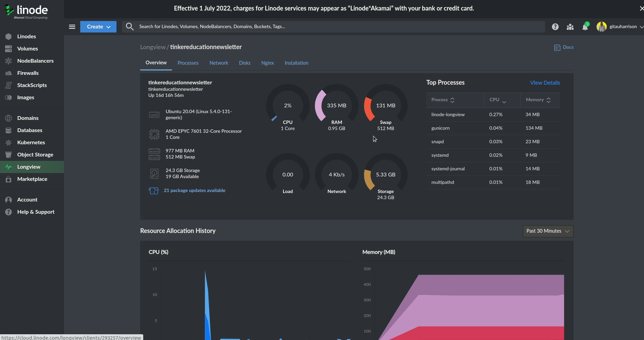Select the linode-longview process row
This screenshot has height=340, width=644.
(x=493, y=115)
